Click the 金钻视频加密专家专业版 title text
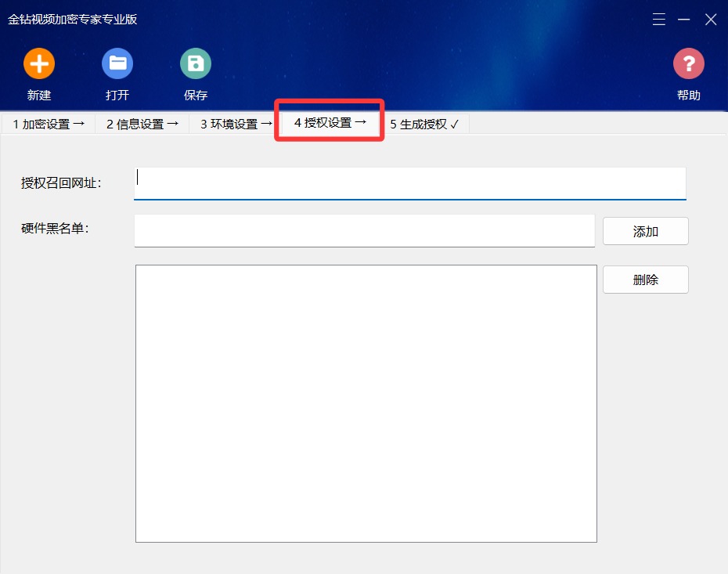 point(73,20)
